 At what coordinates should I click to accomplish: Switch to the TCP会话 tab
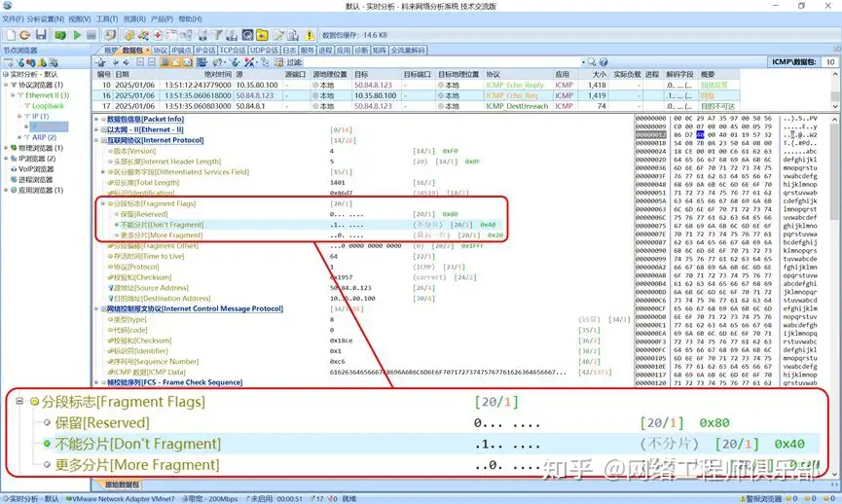pyautogui.click(x=233, y=50)
